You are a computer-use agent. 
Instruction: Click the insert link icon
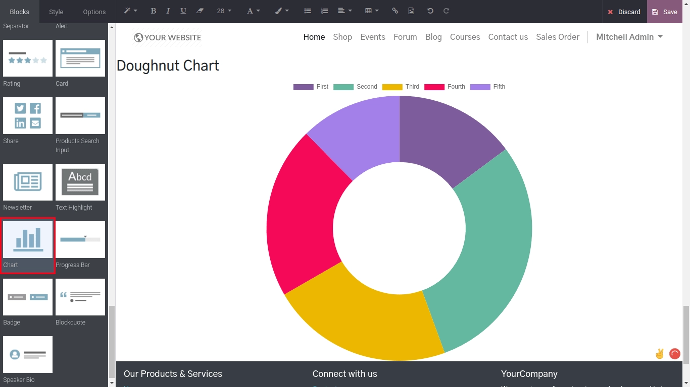click(x=395, y=11)
